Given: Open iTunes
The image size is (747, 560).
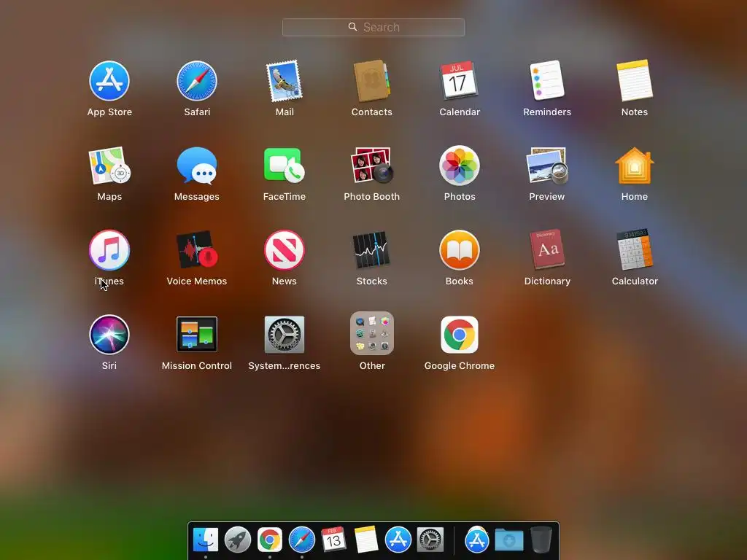Looking at the screenshot, I should click(109, 250).
